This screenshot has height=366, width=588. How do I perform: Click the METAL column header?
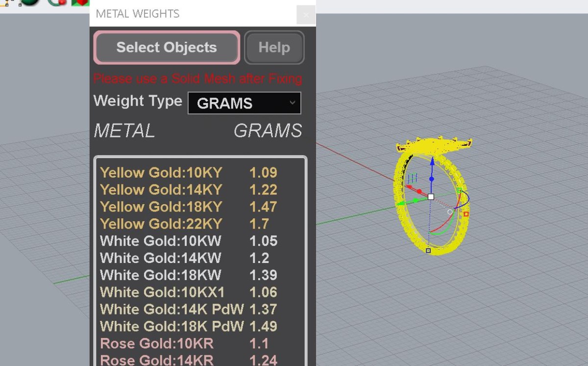click(124, 131)
